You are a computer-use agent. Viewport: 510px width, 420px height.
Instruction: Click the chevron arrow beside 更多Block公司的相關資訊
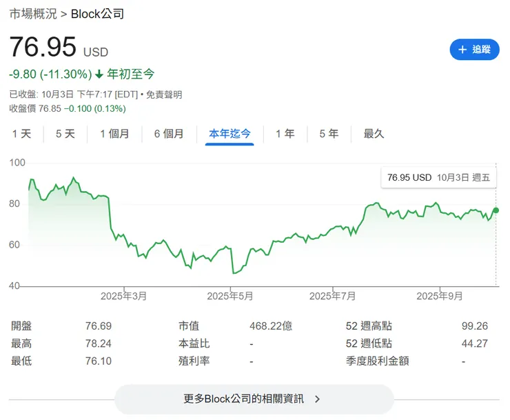coord(318,399)
